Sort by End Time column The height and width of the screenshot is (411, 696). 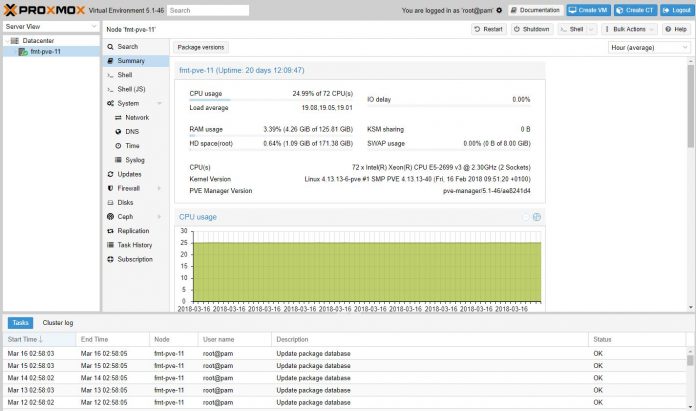[113, 340]
